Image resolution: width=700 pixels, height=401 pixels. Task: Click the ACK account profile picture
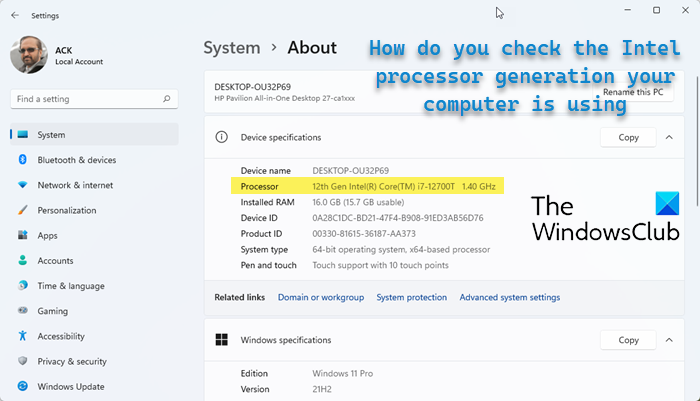29,55
